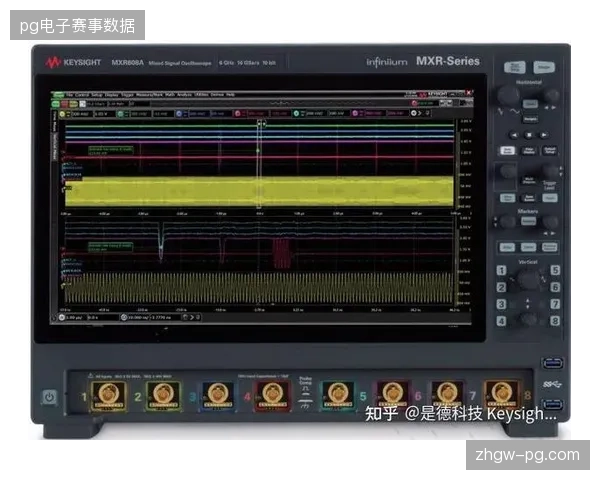Viewport: 600px width, 480px height.
Task: Open the Trigger menu
Action: point(127,95)
